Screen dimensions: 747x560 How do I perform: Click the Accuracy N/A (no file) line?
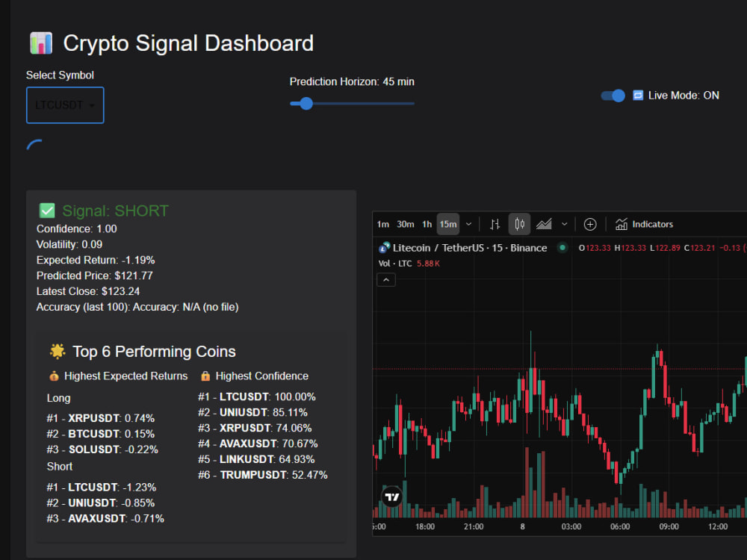137,308
